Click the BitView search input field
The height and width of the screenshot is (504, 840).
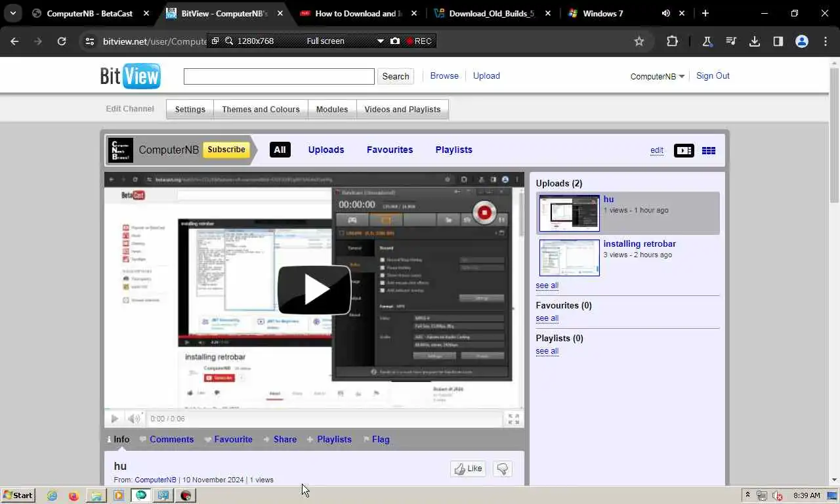click(x=279, y=76)
